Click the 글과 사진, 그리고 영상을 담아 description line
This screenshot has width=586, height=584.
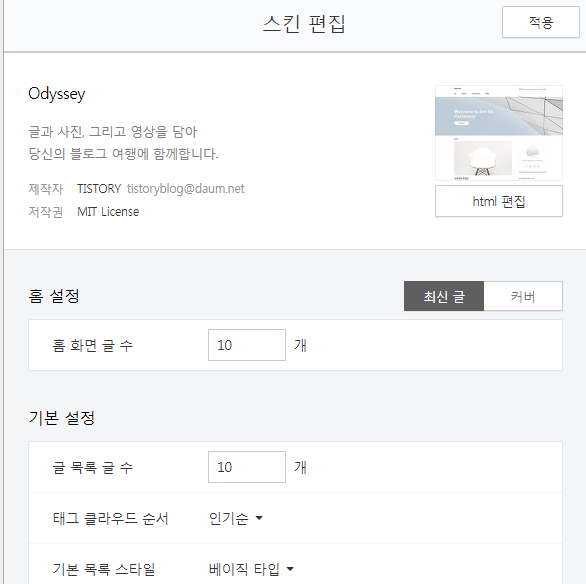coord(113,132)
